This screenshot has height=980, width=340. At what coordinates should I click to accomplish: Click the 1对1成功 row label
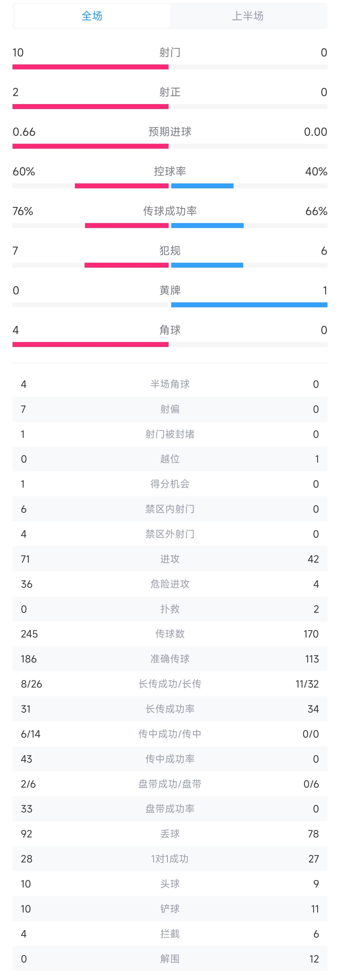click(x=170, y=859)
